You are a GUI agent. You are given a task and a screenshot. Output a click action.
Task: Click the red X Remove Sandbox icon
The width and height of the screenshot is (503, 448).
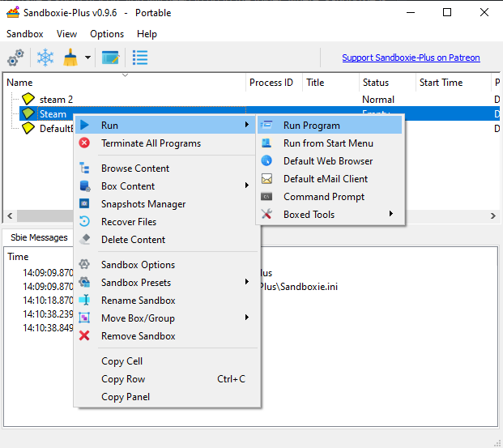pyautogui.click(x=84, y=335)
